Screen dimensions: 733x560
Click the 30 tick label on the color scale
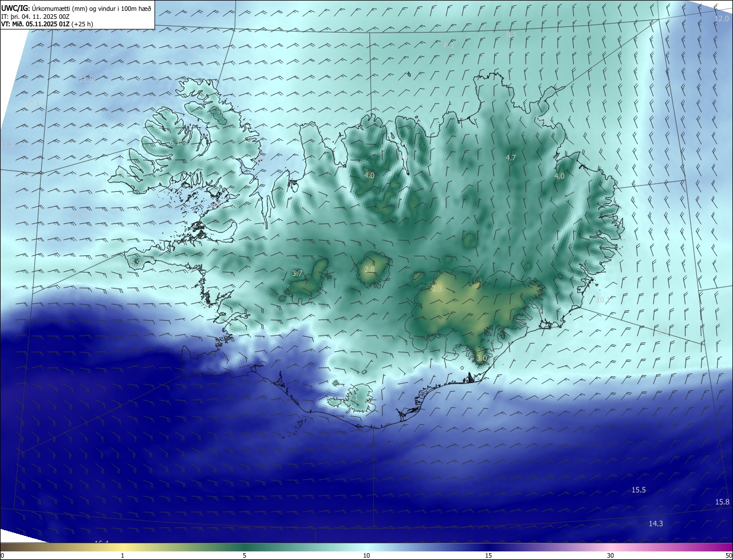coord(610,556)
